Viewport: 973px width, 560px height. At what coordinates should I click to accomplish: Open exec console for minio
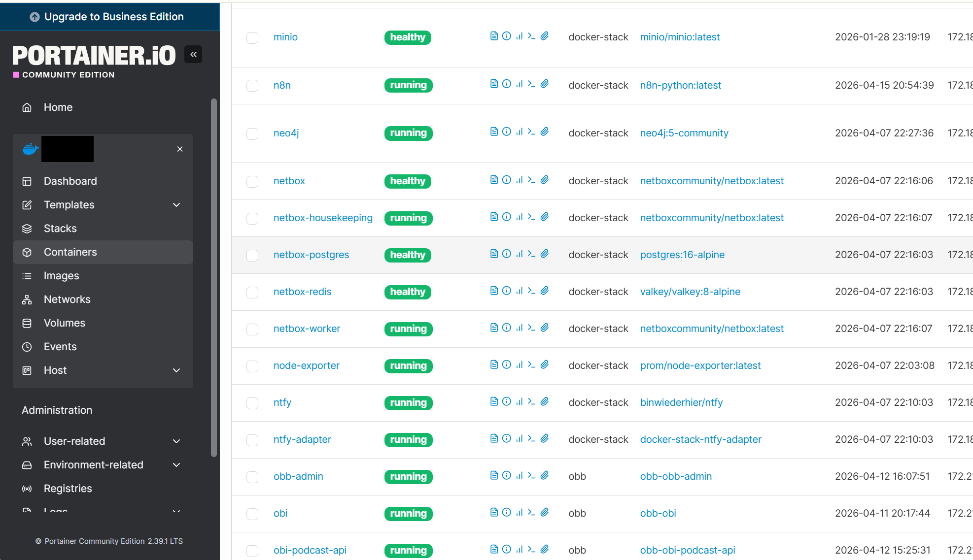coord(531,36)
